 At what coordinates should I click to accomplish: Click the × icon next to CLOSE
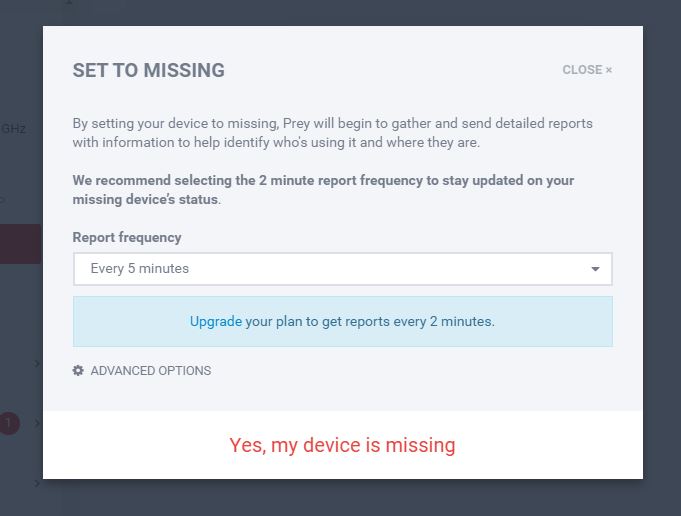tap(609, 70)
